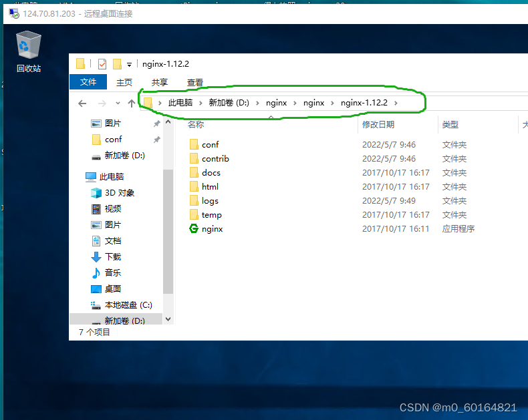
Task: Go back with the back arrow
Action: (x=82, y=103)
